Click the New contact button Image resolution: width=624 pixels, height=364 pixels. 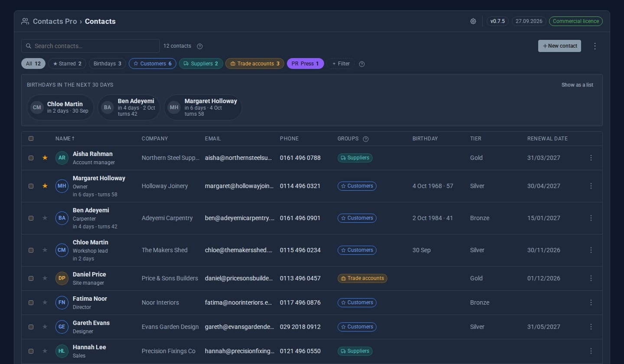pyautogui.click(x=559, y=46)
